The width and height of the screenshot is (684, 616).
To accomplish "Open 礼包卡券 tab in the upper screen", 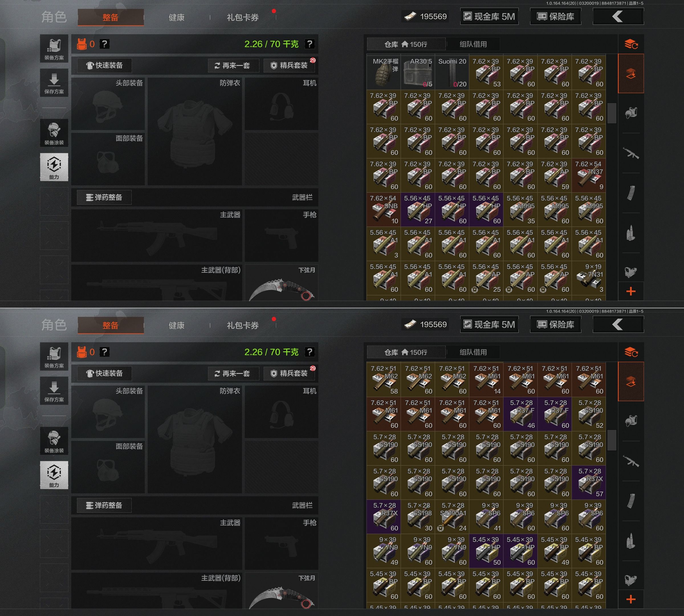I will click(243, 17).
